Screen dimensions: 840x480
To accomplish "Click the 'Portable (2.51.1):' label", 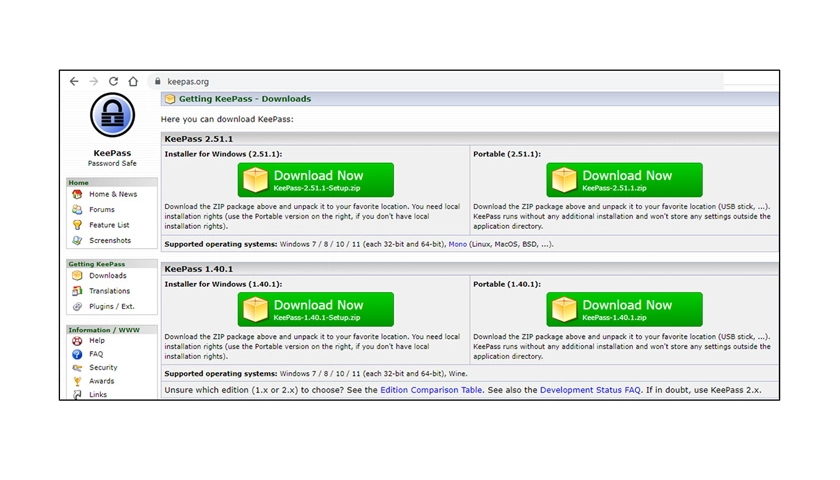I will point(507,154).
